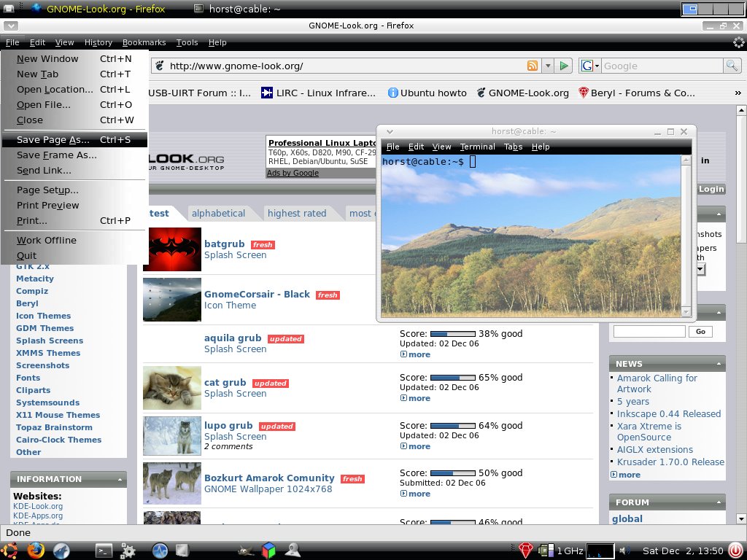This screenshot has width=747, height=560.
Task: Click the page scrollbar down arrow
Action: [740, 518]
